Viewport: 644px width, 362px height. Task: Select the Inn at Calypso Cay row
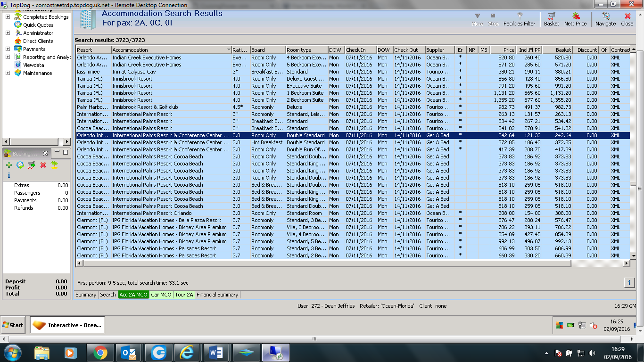pos(353,72)
